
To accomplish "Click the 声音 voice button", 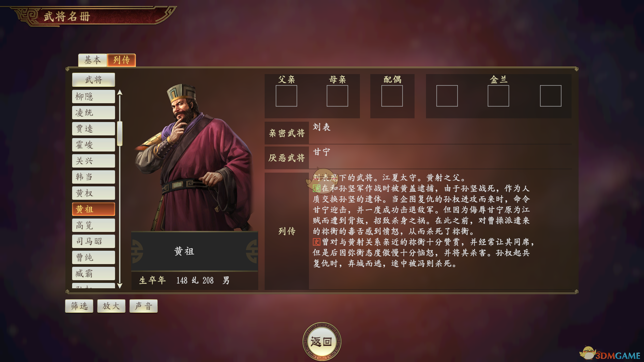I will tap(144, 306).
